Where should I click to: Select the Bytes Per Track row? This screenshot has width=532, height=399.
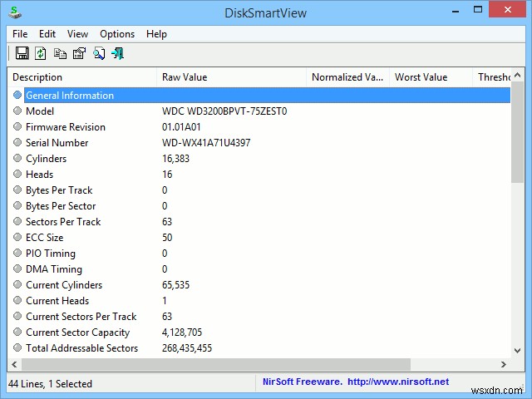[x=259, y=190]
